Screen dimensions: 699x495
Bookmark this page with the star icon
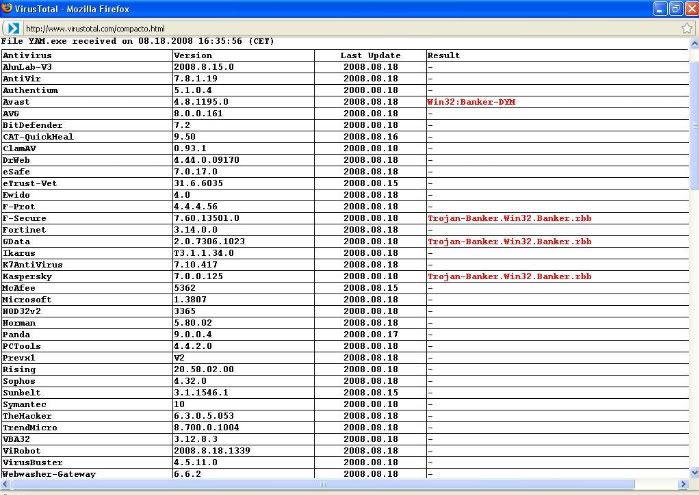687,28
